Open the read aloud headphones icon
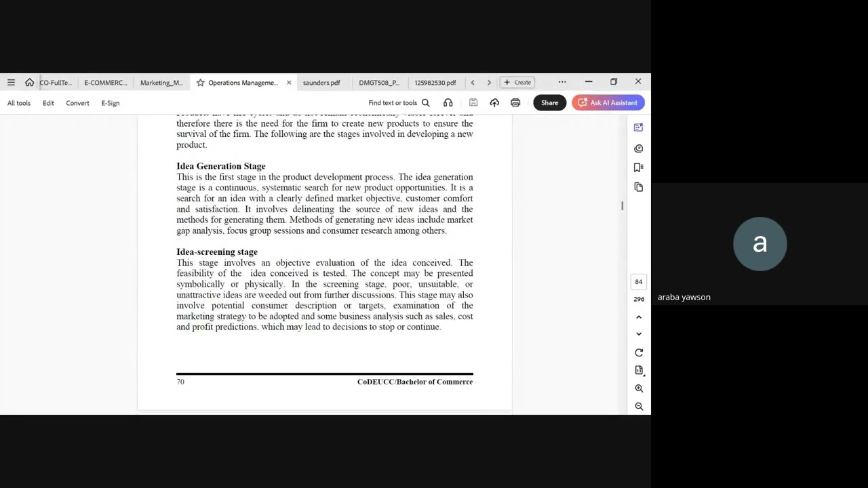The image size is (868, 488). coord(448,103)
